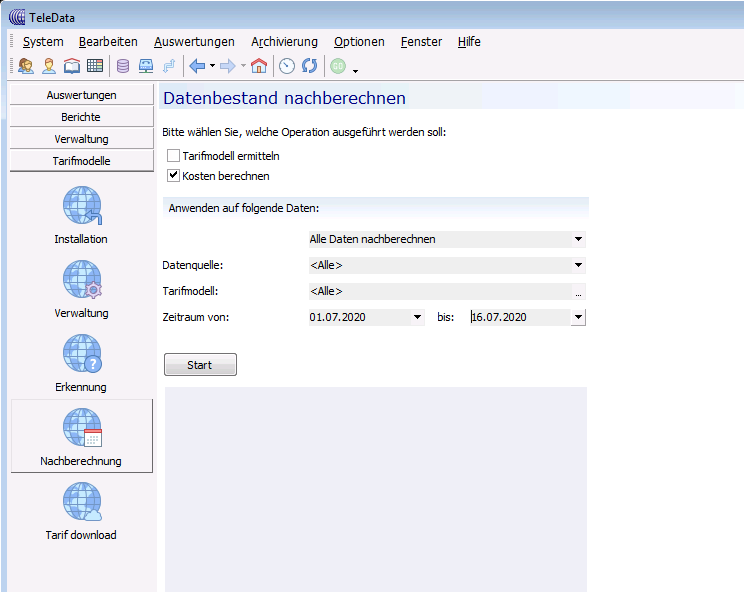Open the back arrow history dropdown

click(212, 66)
